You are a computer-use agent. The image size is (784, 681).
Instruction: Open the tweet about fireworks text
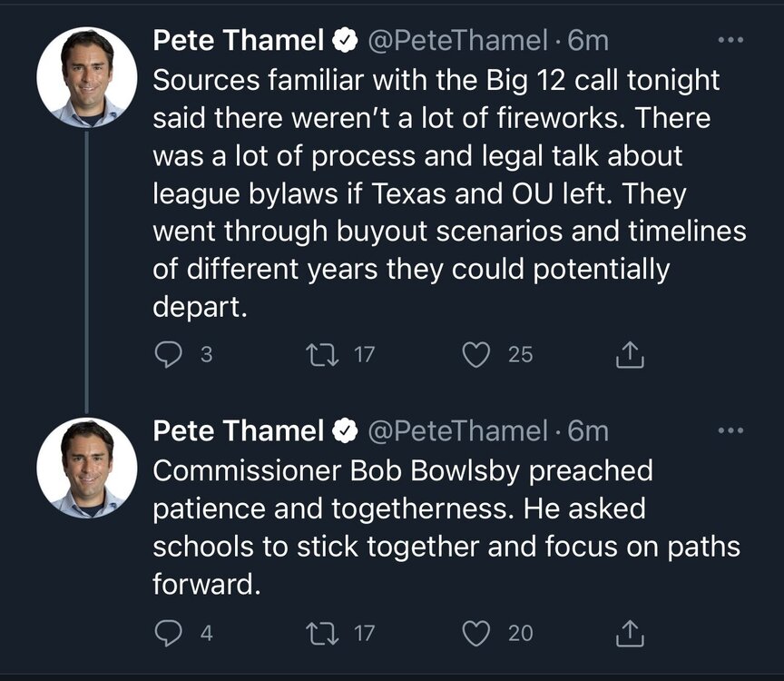coord(445,192)
